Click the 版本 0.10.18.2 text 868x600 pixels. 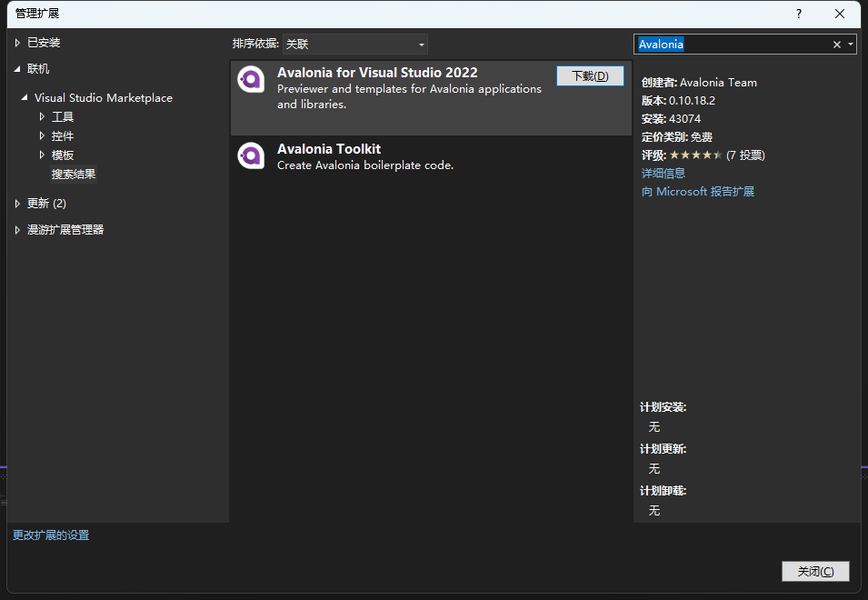point(678,101)
